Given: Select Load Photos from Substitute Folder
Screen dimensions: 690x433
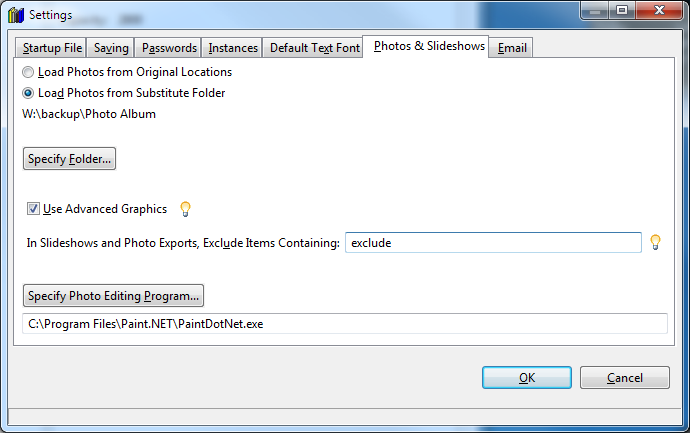Looking at the screenshot, I should [x=29, y=93].
